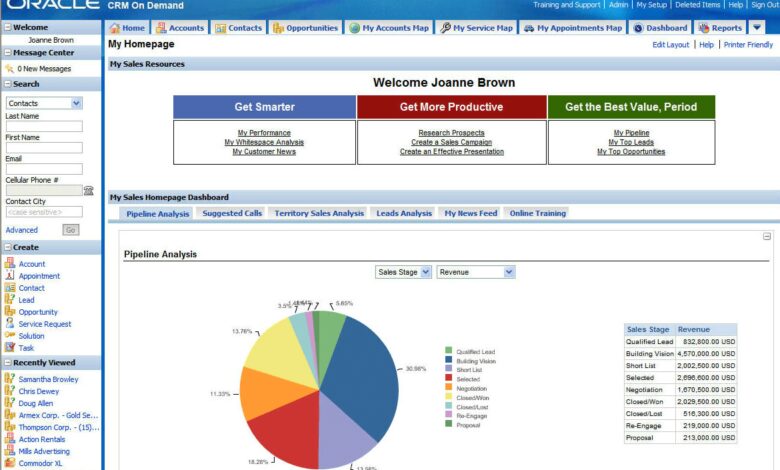Screen dimensions: 780x470
Task: Click the Closed/Won legend yellow swatch
Action: coord(449,396)
